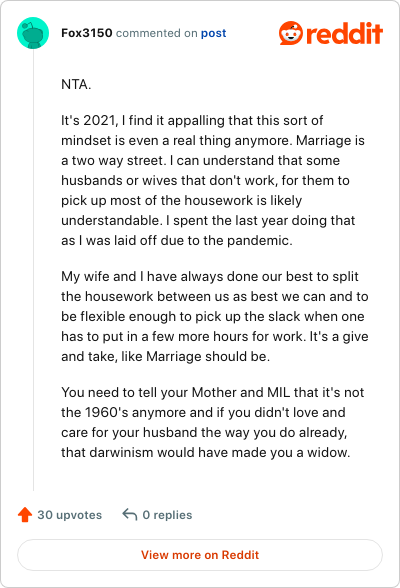Select the "0 replies" count label
Screen dimensions: 400x588
coord(167,515)
